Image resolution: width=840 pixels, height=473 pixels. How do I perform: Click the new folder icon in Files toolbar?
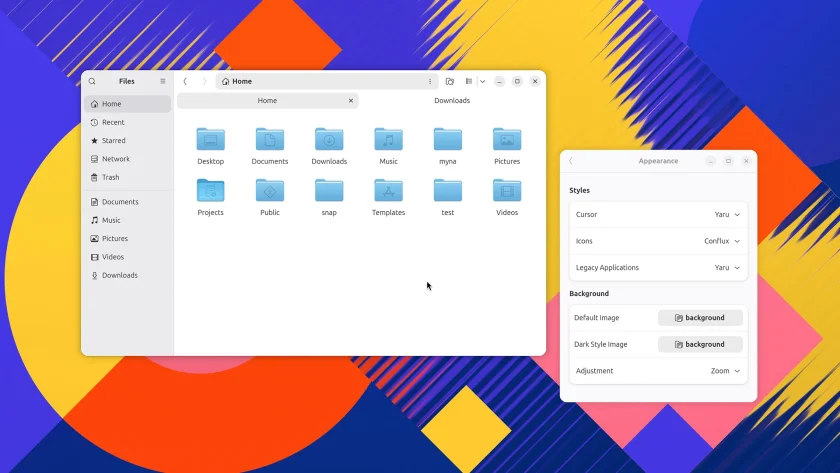click(x=449, y=81)
